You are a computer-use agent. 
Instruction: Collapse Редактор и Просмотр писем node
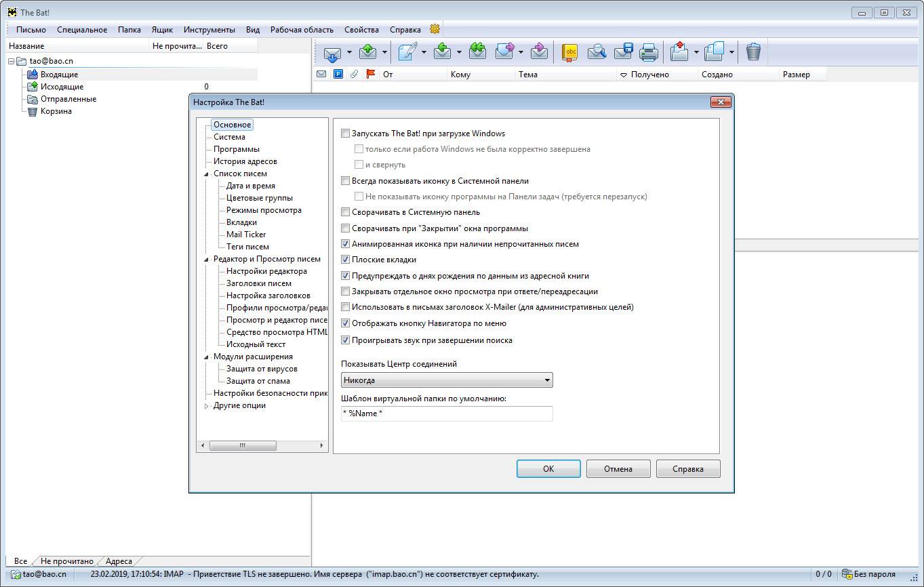[207, 260]
